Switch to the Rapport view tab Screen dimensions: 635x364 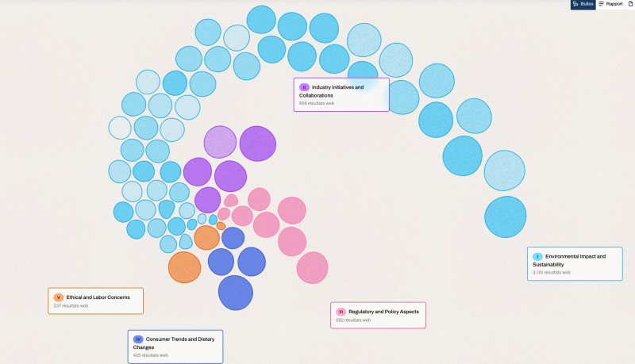[x=610, y=5]
